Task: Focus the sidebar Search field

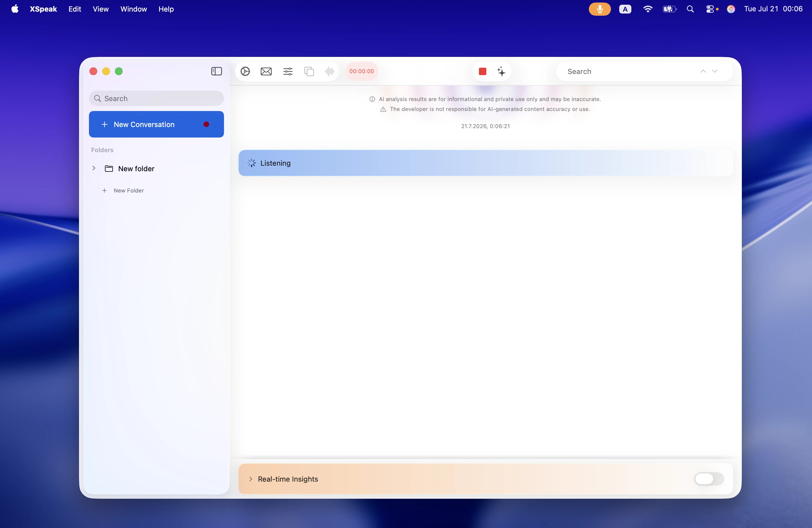Action: [156, 99]
